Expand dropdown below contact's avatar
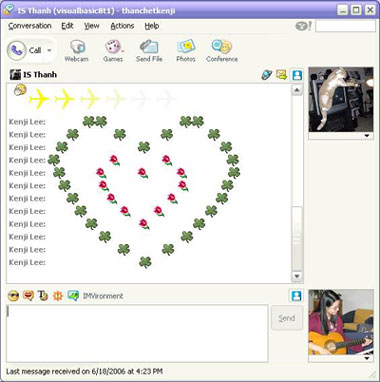This screenshot has height=382, width=380. (x=367, y=136)
